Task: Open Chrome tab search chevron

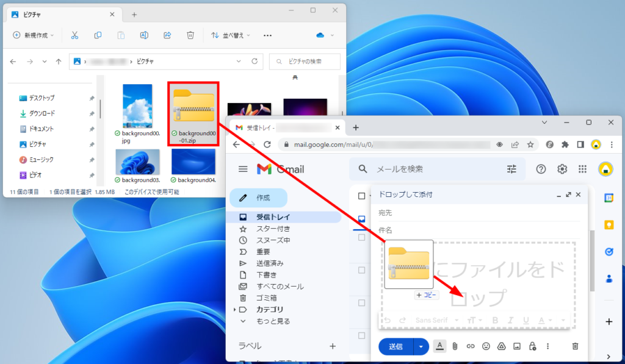Action: (544, 123)
